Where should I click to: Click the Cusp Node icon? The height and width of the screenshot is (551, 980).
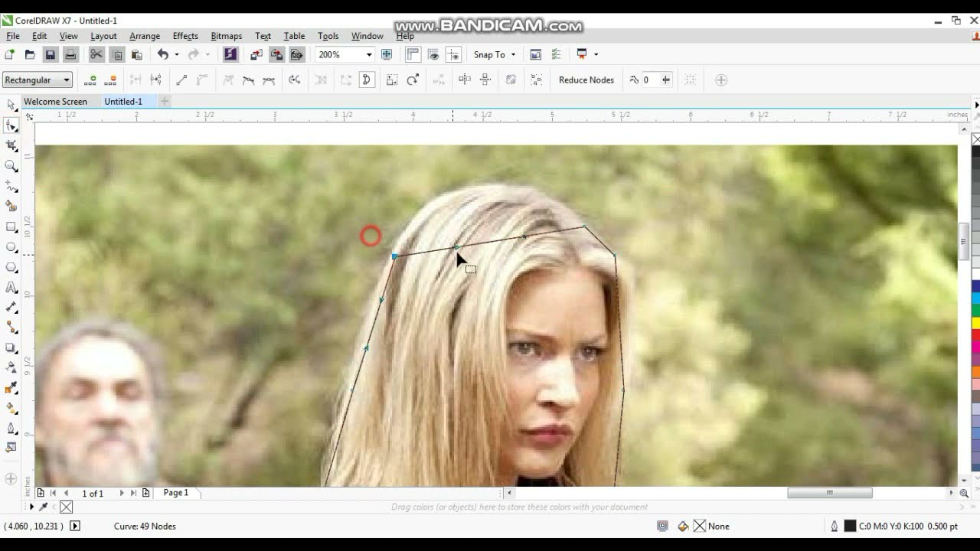point(228,80)
